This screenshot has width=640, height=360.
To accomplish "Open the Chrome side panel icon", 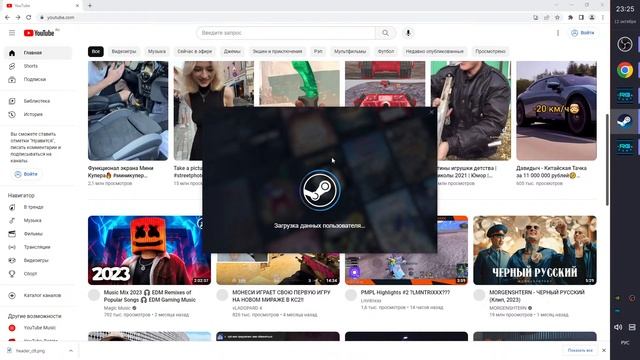I will tap(581, 17).
